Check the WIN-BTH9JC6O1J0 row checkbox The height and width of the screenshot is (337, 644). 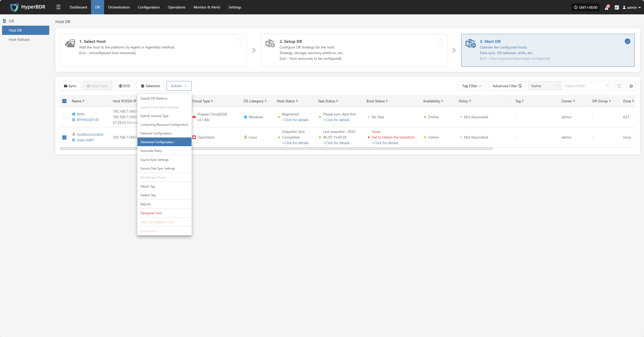64,117
